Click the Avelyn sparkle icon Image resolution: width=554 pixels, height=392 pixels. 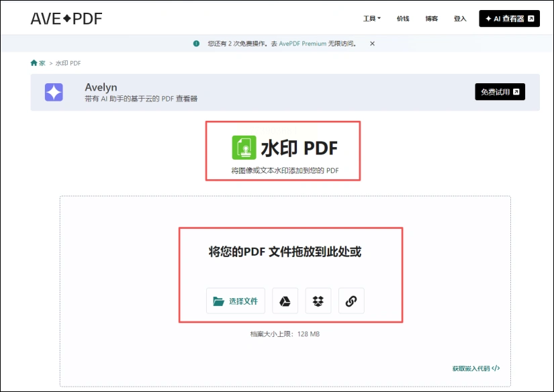coord(54,92)
